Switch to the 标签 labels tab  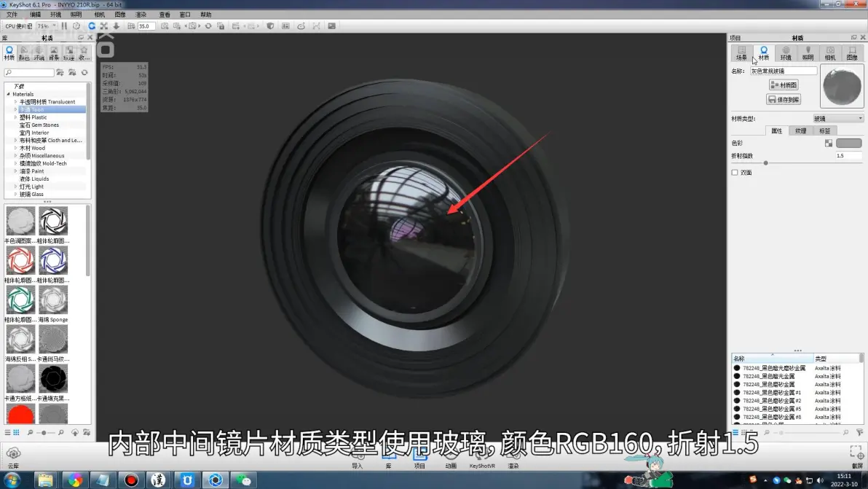[824, 131]
